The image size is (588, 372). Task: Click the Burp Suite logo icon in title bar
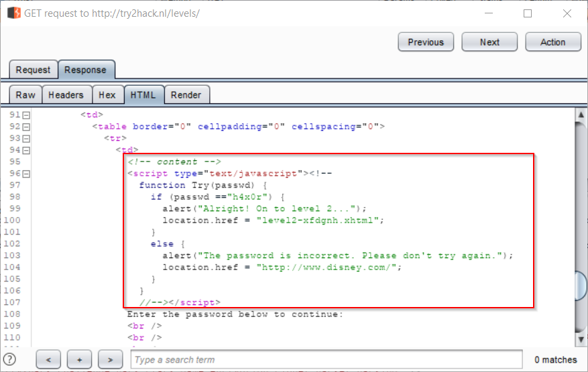(x=14, y=13)
